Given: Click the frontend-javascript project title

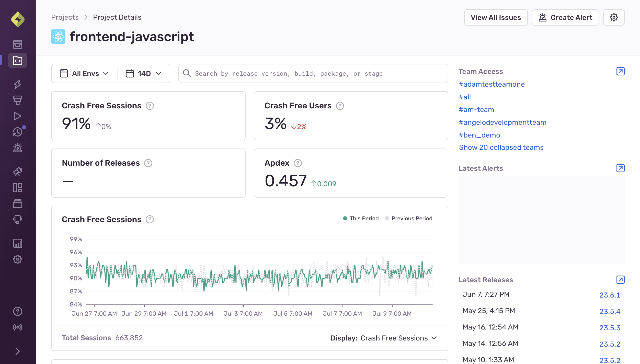Looking at the screenshot, I should point(132,37).
